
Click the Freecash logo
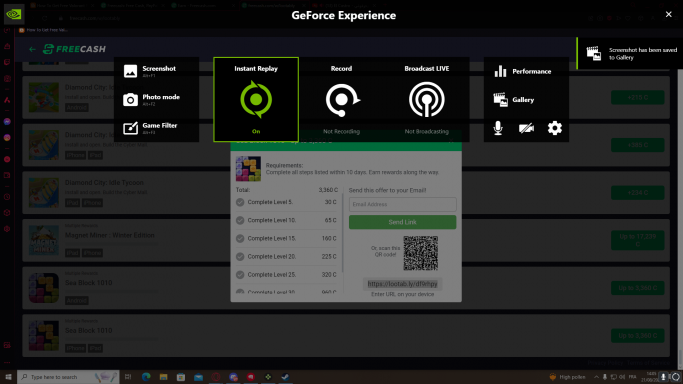point(74,49)
